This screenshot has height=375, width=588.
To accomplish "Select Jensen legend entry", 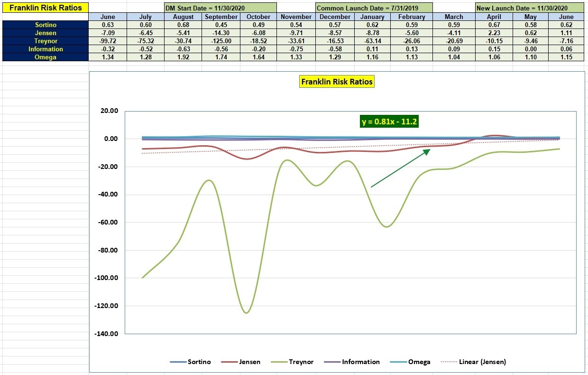I will click(242, 362).
